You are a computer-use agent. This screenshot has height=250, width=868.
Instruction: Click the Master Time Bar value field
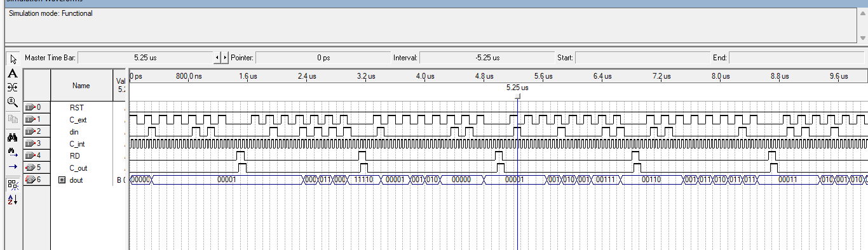(146, 58)
